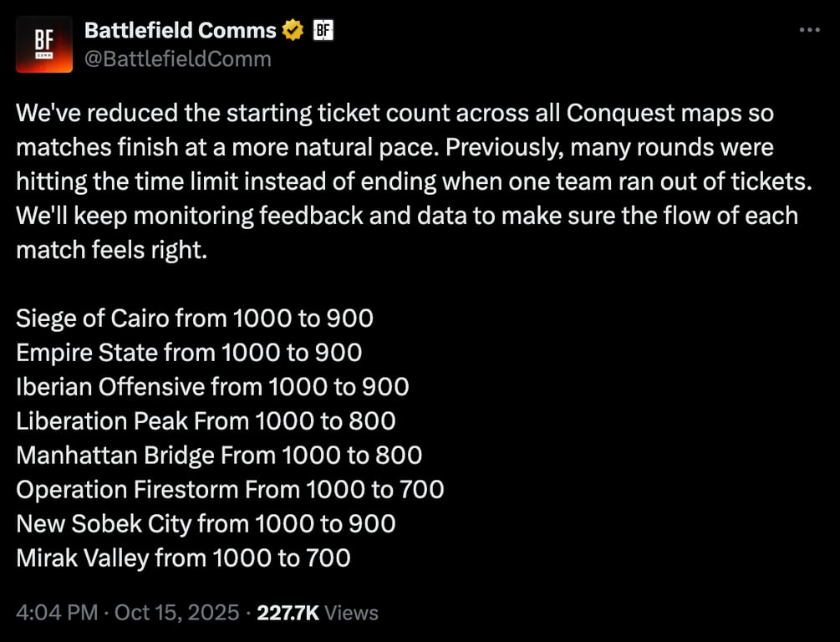Click the Liberation Peak ticket line

pyautogui.click(x=206, y=420)
